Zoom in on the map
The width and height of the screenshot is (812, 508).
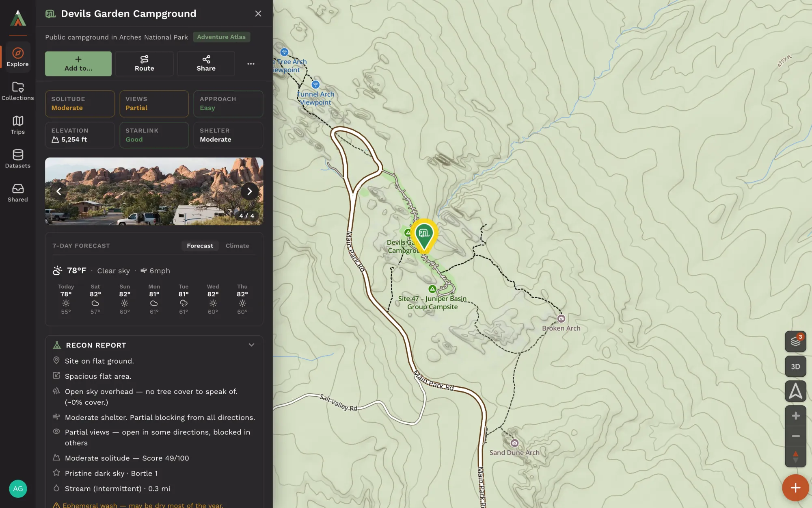click(x=795, y=416)
